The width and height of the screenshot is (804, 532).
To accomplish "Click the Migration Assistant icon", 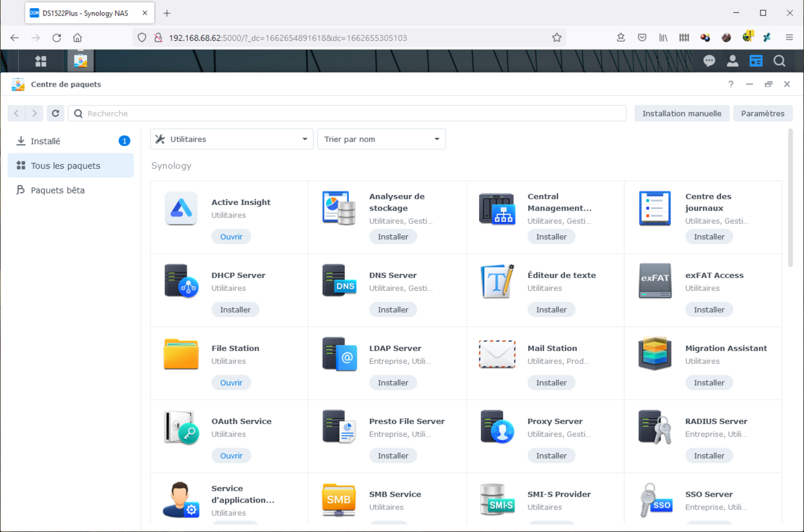I will [x=655, y=354].
